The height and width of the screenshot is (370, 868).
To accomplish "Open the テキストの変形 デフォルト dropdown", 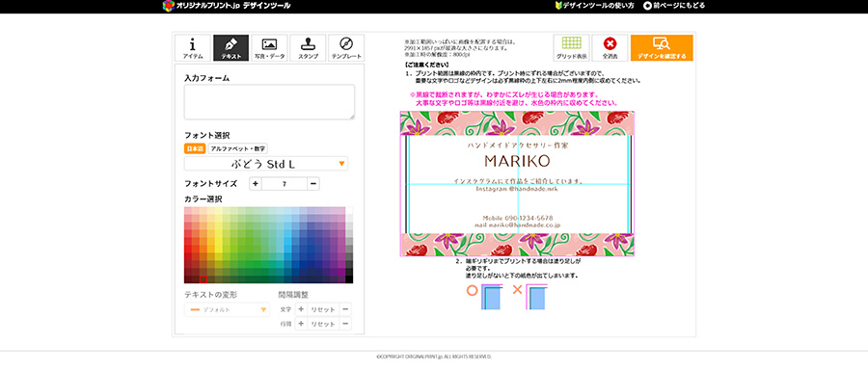I will coord(227,309).
